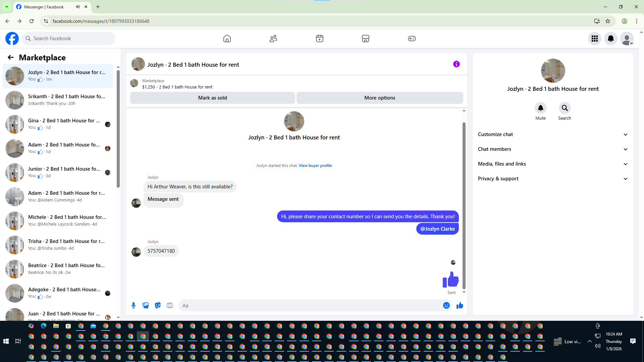Open the Windows Action Center notifications
This screenshot has height=362, width=644.
633,341
